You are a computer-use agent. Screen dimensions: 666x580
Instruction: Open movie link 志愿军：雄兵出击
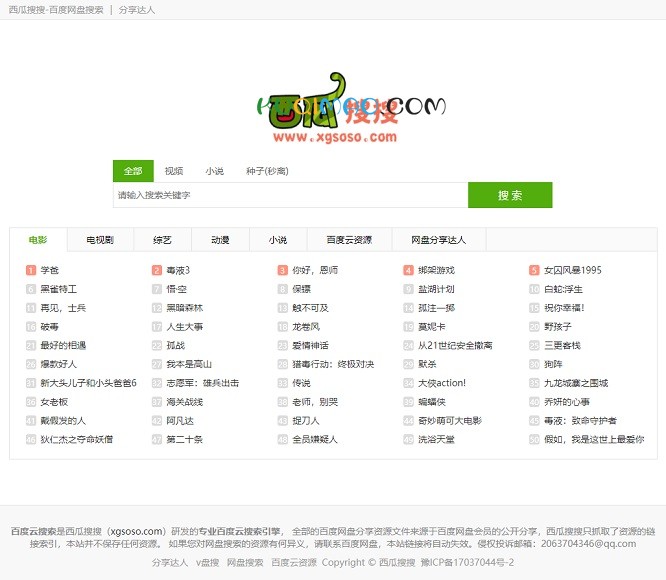coord(203,383)
